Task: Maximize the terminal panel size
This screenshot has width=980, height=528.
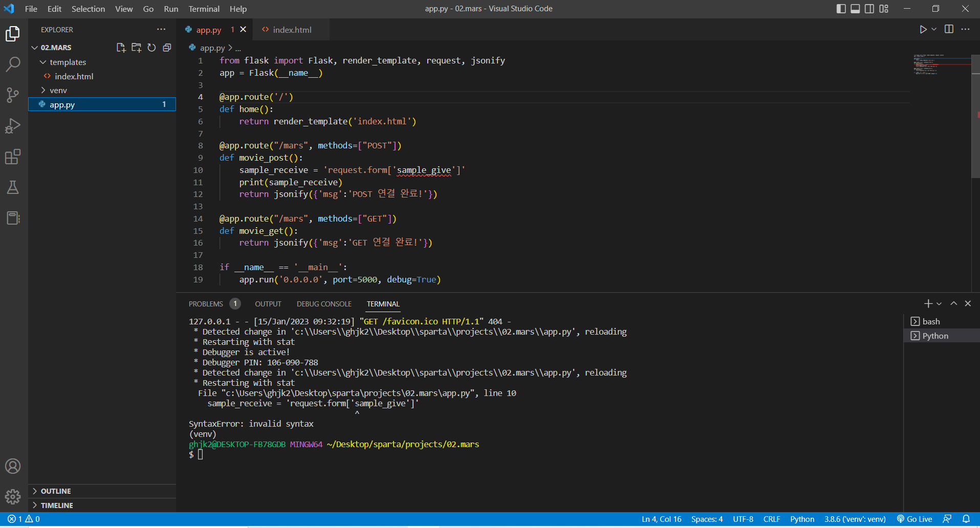Action: pyautogui.click(x=953, y=303)
